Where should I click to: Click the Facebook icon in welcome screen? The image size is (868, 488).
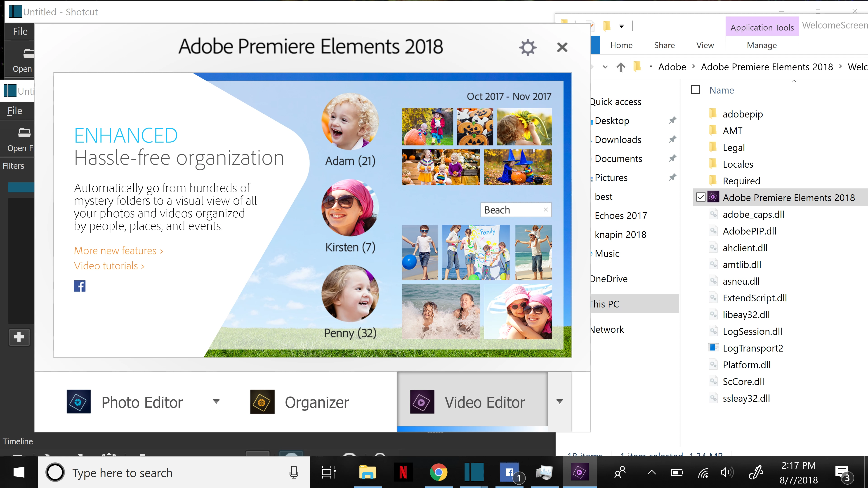point(80,286)
